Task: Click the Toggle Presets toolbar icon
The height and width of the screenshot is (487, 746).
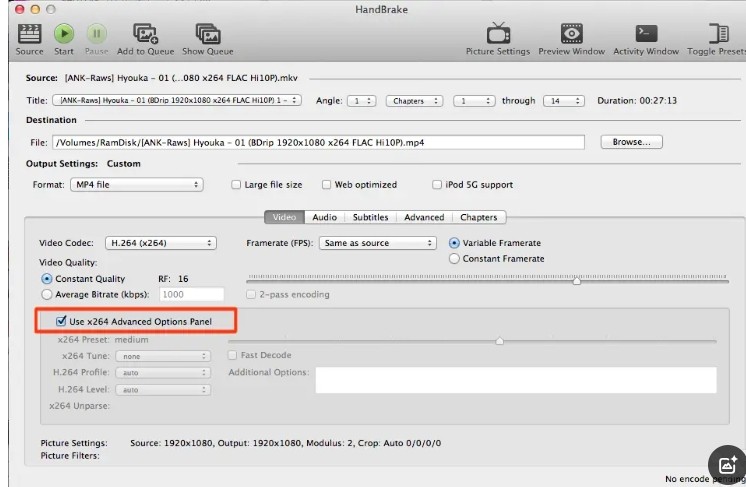Action: point(718,35)
